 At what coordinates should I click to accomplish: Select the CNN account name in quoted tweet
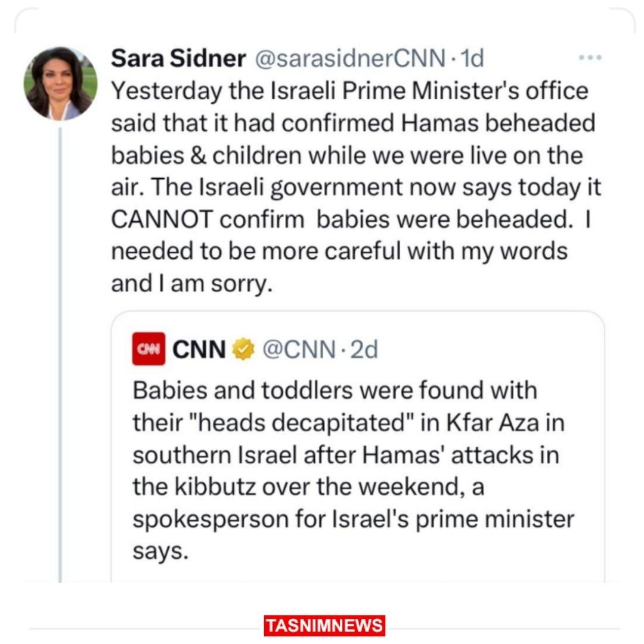(x=199, y=349)
